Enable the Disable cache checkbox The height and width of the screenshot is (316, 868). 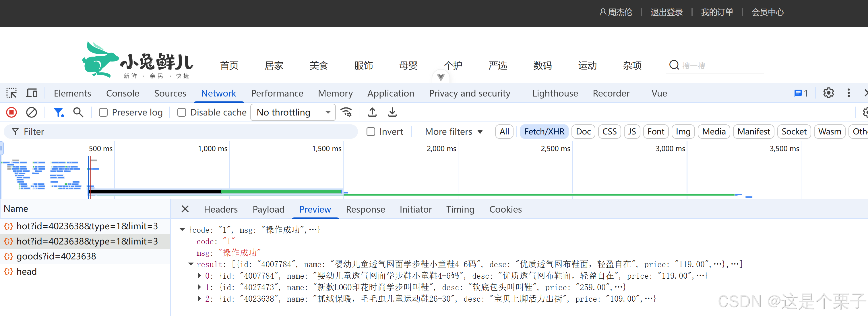[182, 112]
